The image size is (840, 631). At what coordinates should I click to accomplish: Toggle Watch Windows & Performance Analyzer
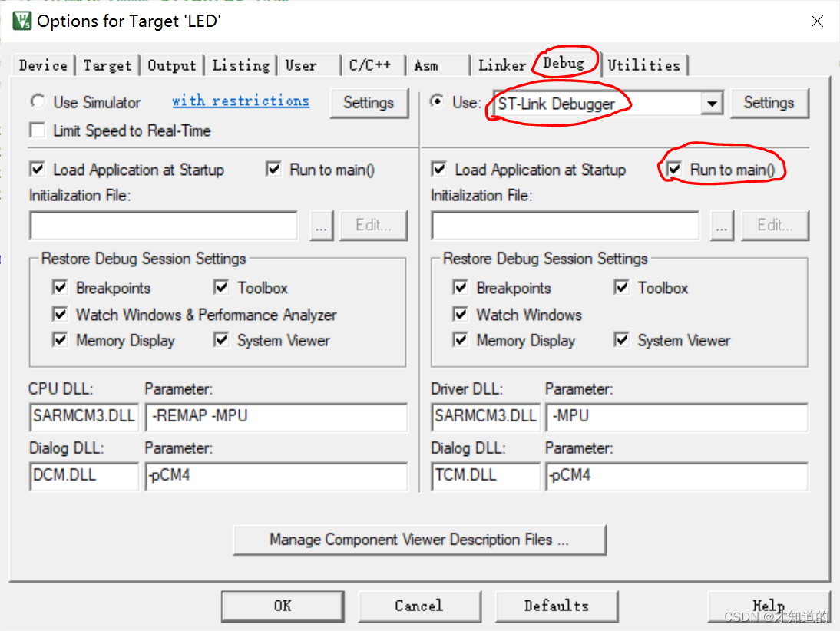click(x=60, y=315)
